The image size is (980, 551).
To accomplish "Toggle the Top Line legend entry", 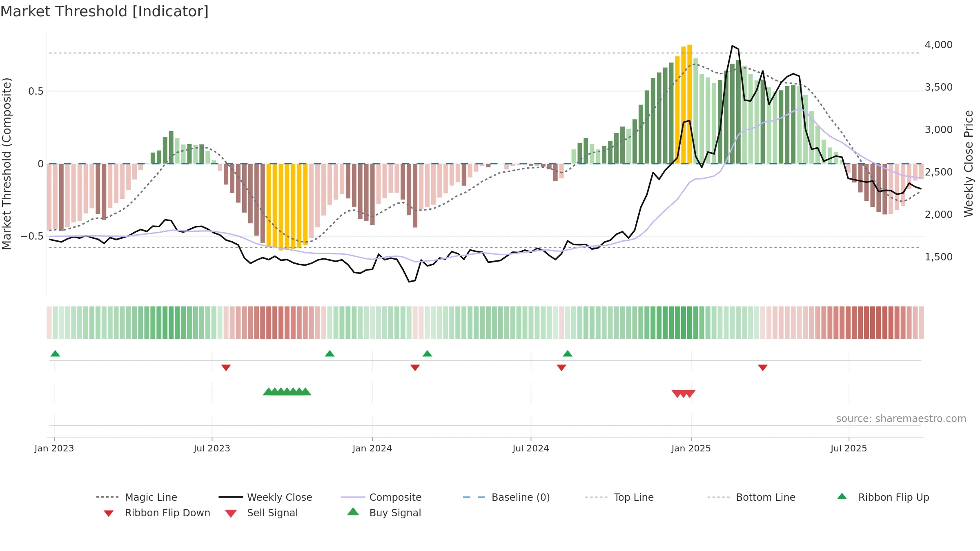I will (619, 497).
